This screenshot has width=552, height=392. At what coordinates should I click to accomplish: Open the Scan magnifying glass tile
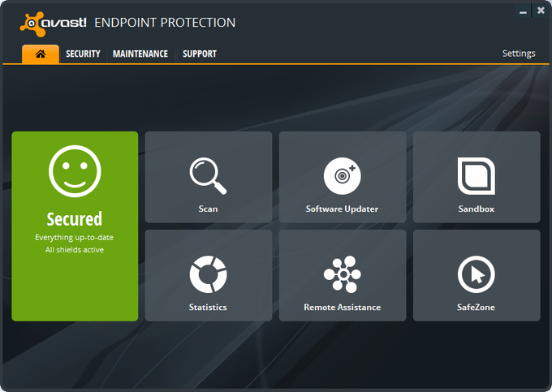click(209, 177)
